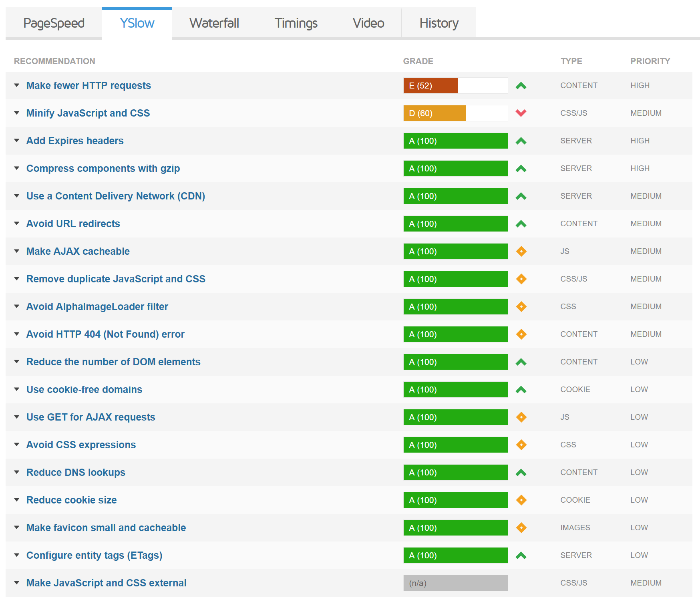Click the PRIORITY column header

tap(650, 61)
